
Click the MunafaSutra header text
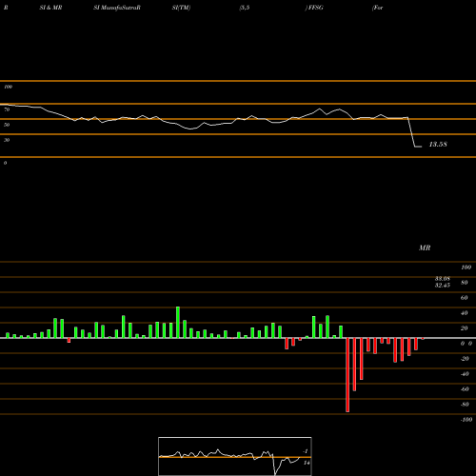tap(117, 8)
